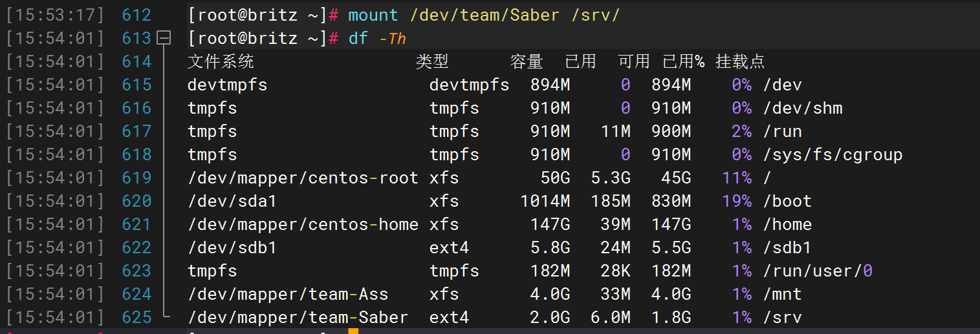Click the devtmpfs filesystem name on line 615
Viewport: 980px width, 334px height.
coord(227,85)
